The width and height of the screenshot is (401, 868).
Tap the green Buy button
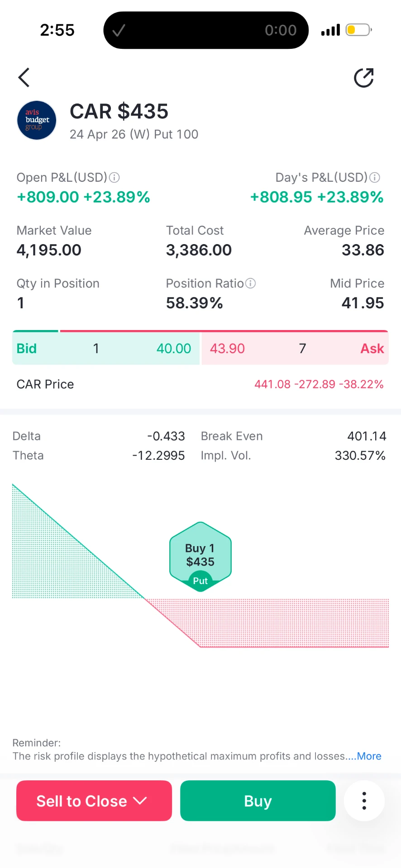[x=258, y=801]
